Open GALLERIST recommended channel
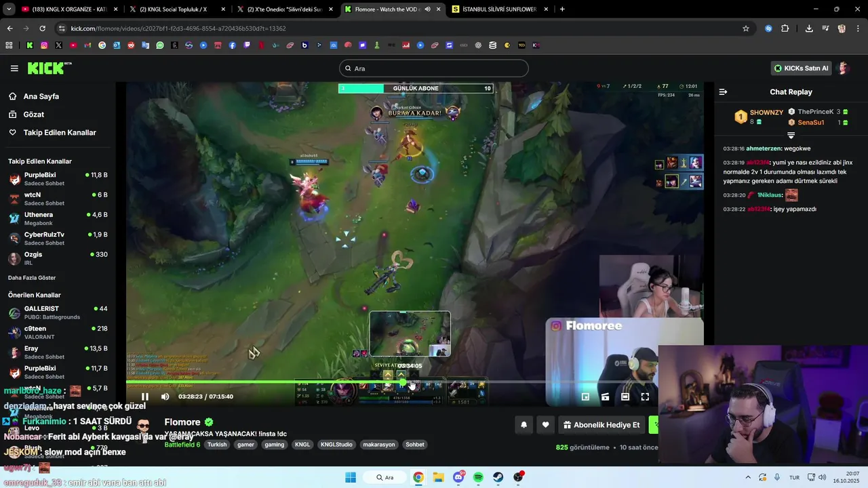 pos(58,312)
